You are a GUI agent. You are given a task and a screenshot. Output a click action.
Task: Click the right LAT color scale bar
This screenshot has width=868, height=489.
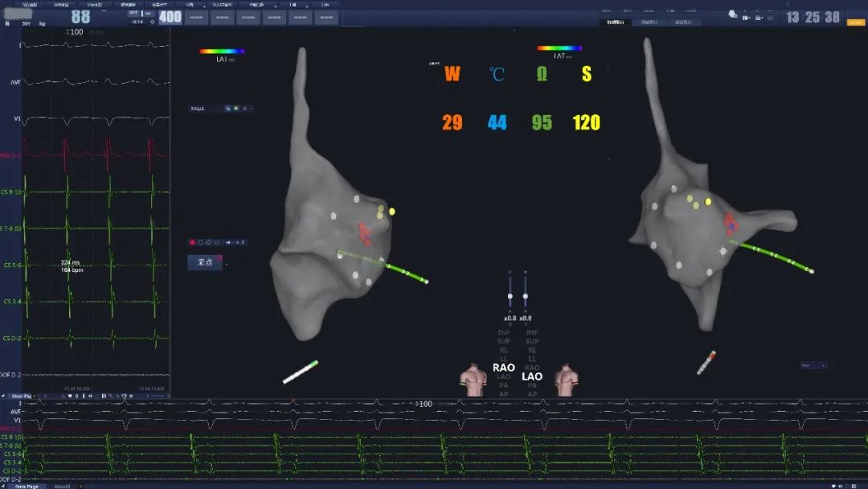click(559, 48)
